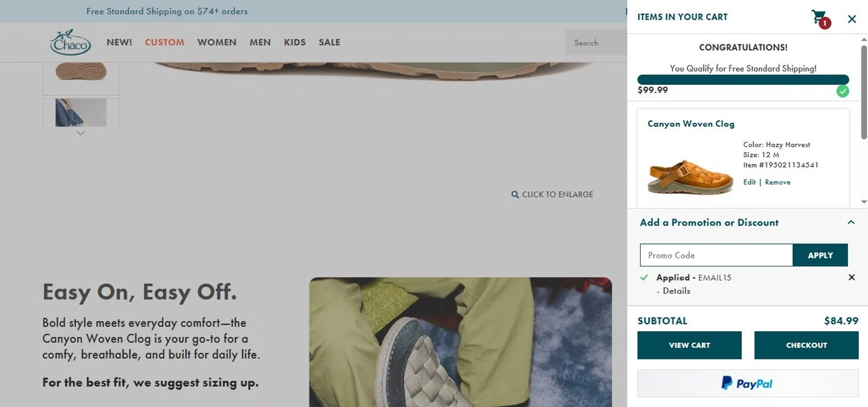Viewport: 868px width, 407px height.
Task: Open the KIDS menu
Action: coord(295,42)
